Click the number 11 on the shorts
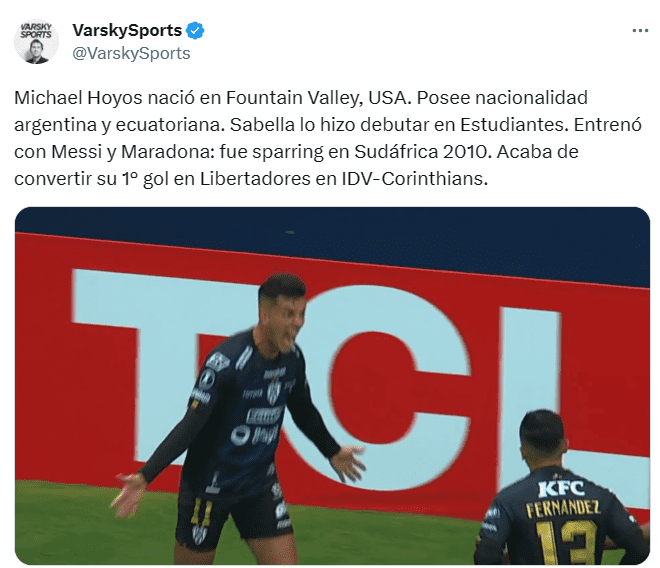660x568 pixels. coord(200,512)
